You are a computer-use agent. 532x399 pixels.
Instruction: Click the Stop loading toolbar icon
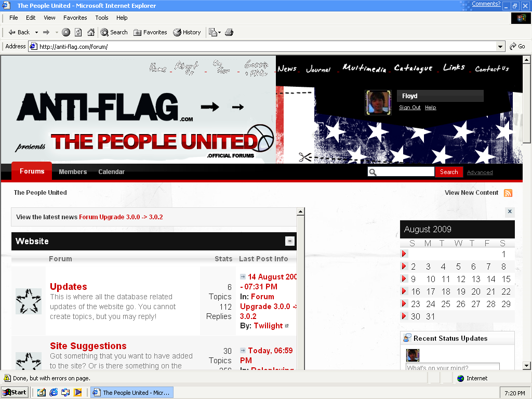66,32
